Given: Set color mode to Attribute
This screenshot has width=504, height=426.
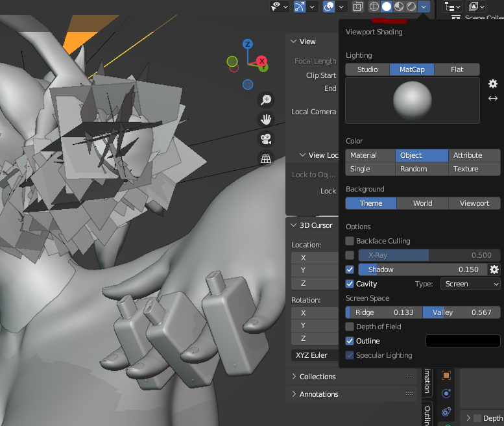Looking at the screenshot, I should (x=474, y=155).
